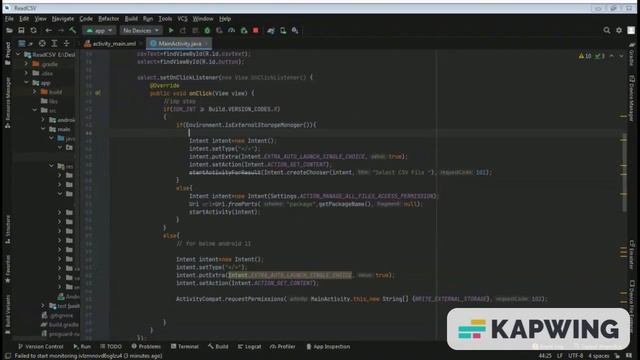This screenshot has height=360, width=640.
Task: Click the Sync/Reload from disk icon
Action: pos(33,31)
